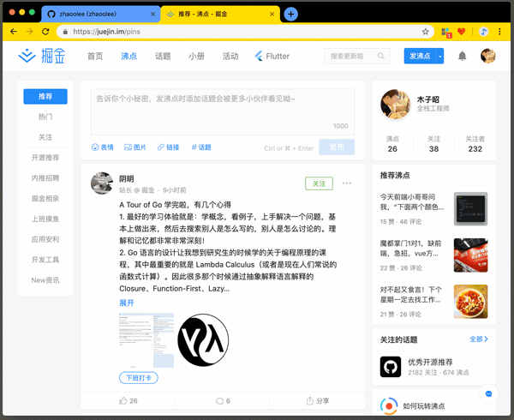This screenshot has height=420, width=514.
Task: Insert emoji with 表情 icon
Action: coord(102,147)
